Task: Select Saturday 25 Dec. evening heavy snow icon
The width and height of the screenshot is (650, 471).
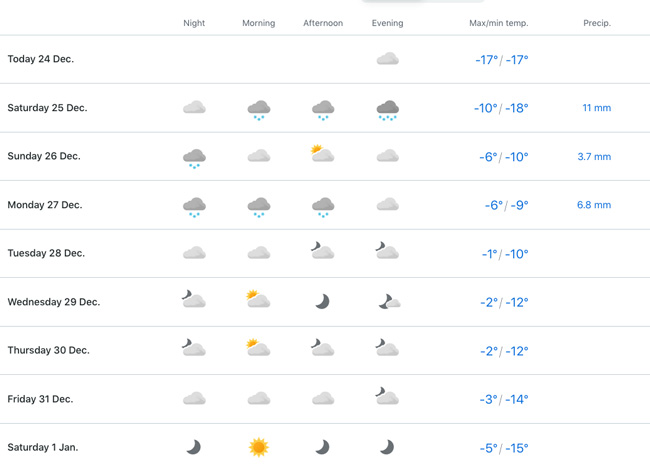Action: (x=388, y=110)
